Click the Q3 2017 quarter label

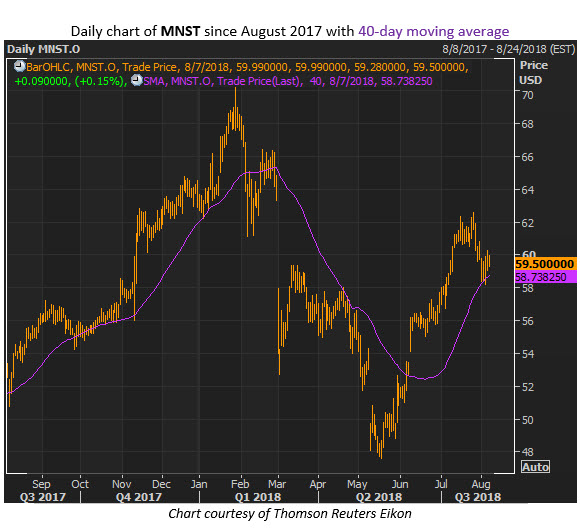tap(43, 497)
